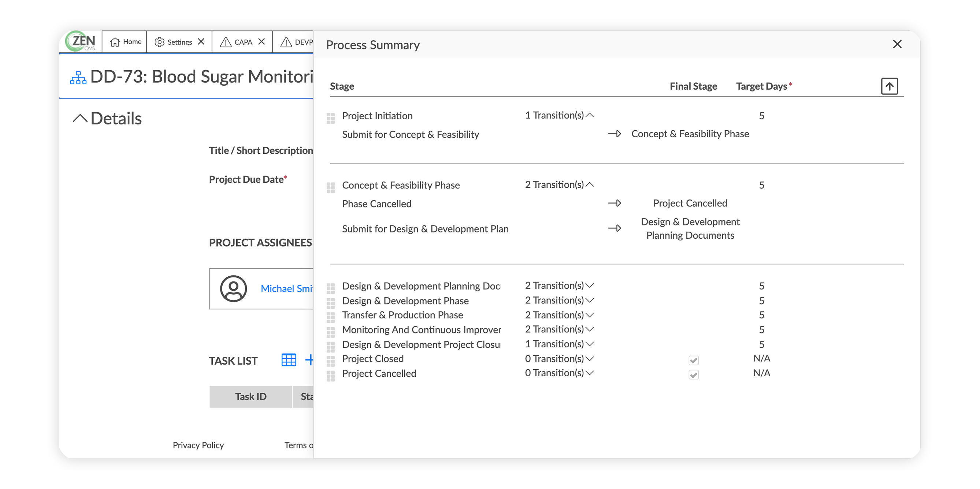Collapse the Details section chevron

pos(80,118)
